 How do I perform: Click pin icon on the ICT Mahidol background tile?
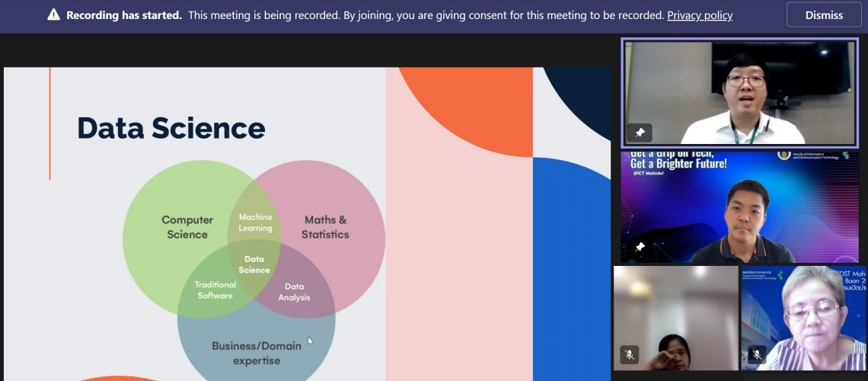640,248
